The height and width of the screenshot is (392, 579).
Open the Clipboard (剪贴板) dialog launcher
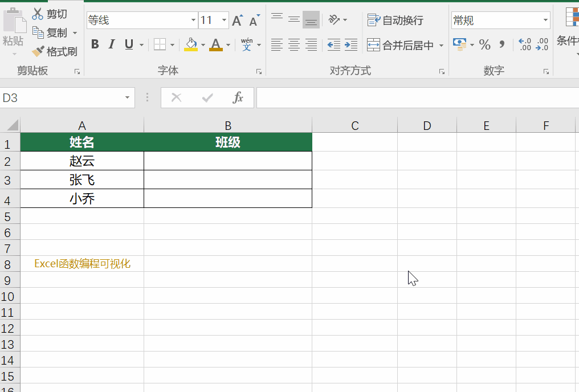tap(77, 72)
